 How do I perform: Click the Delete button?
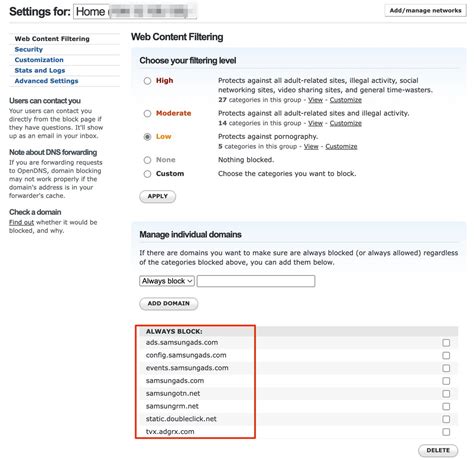click(x=438, y=450)
